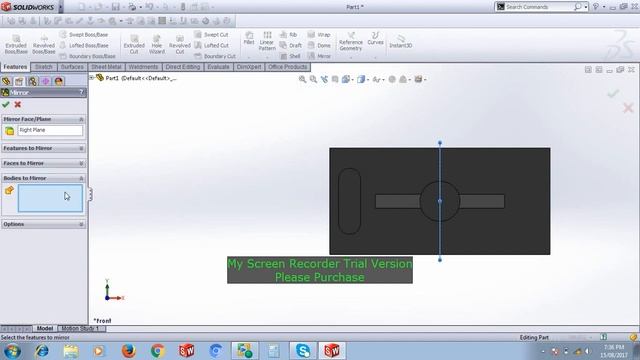Click the Revolved Boss/Base tool
640x360 pixels.
(x=44, y=44)
